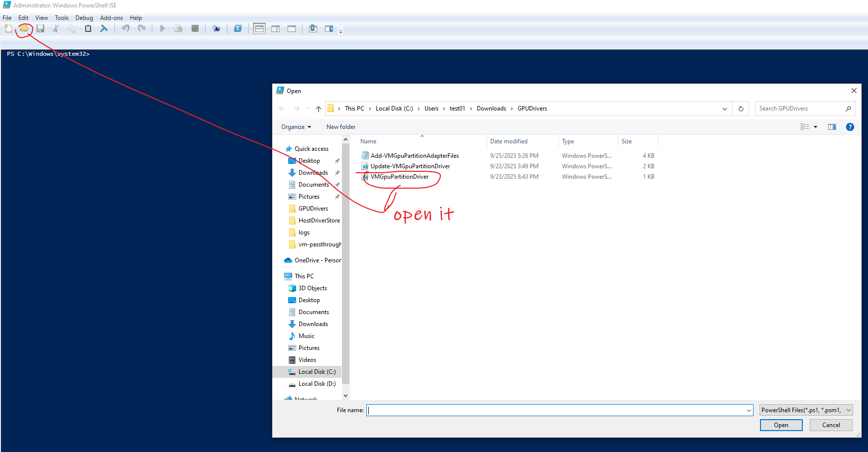Click Local Disk (C:) in the breadcrumb
The image size is (868, 452).
click(x=394, y=109)
